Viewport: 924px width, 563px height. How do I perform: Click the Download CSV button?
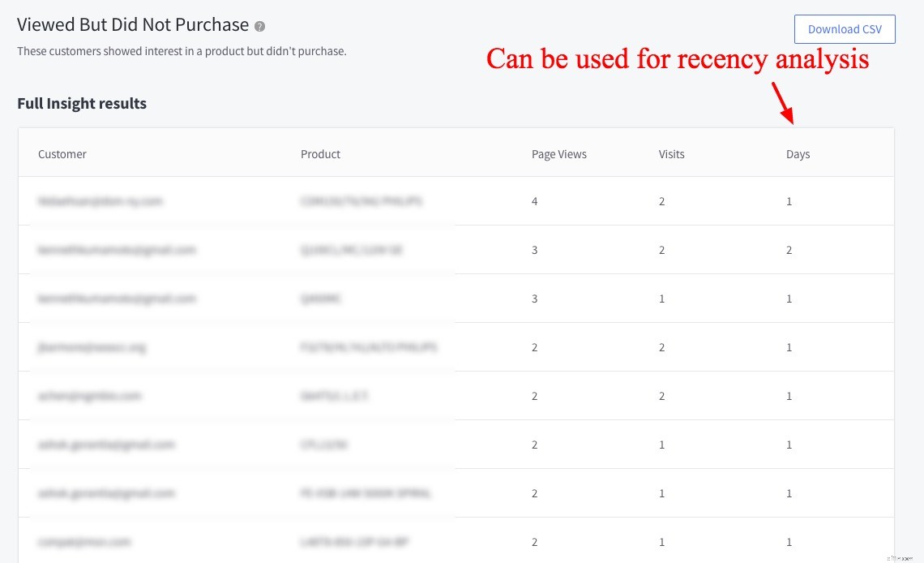(845, 28)
